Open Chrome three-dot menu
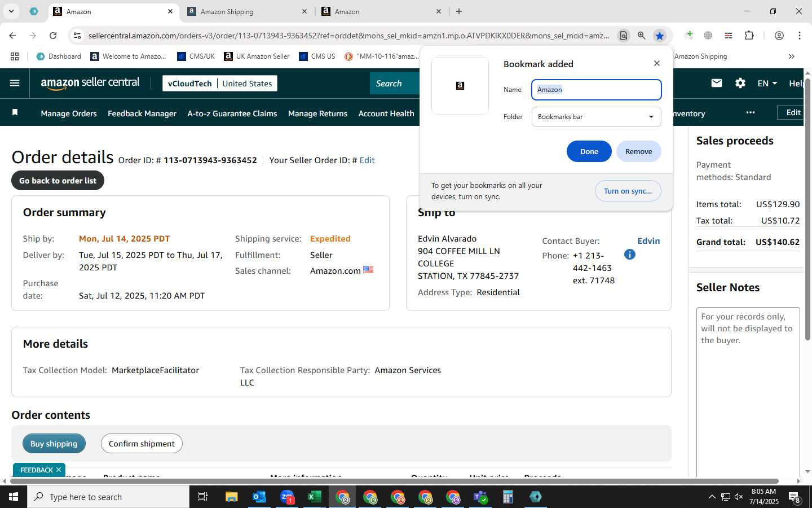This screenshot has height=508, width=812. pos(799,36)
